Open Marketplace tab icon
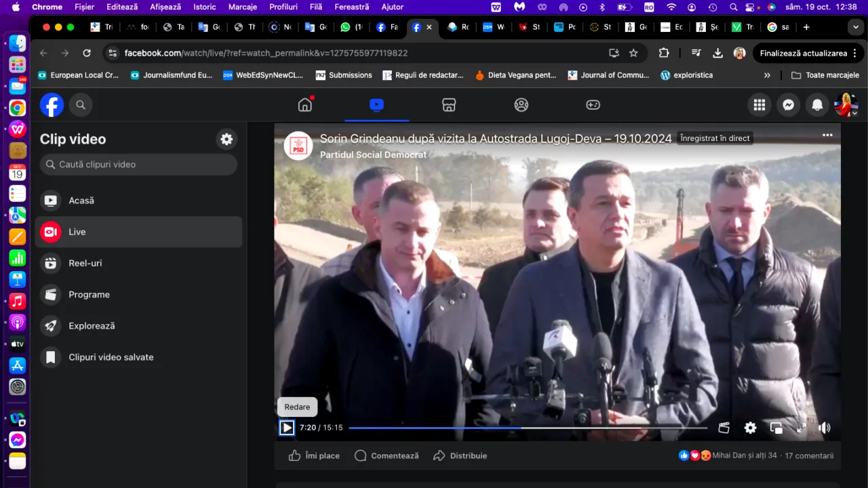 tap(448, 105)
